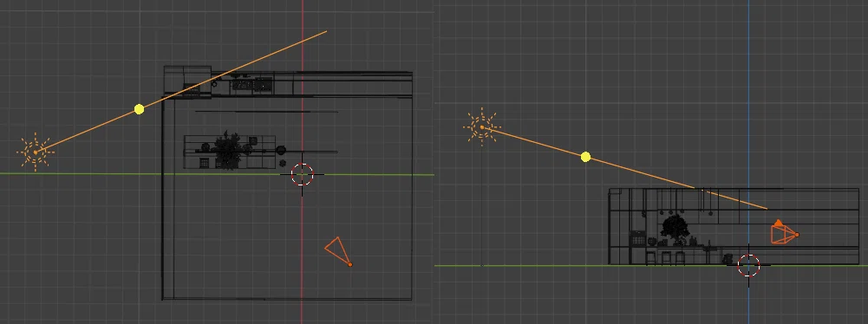The width and height of the screenshot is (868, 324).
Task: Click the yellow dot on the left sun line
Action: [x=139, y=109]
